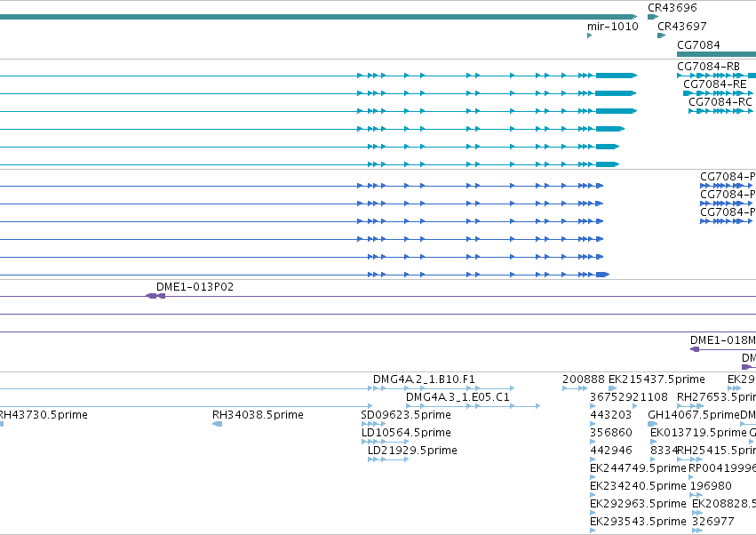Select the GH14067.5prime label
Image resolution: width=756 pixels, height=535 pixels.
pos(694,415)
